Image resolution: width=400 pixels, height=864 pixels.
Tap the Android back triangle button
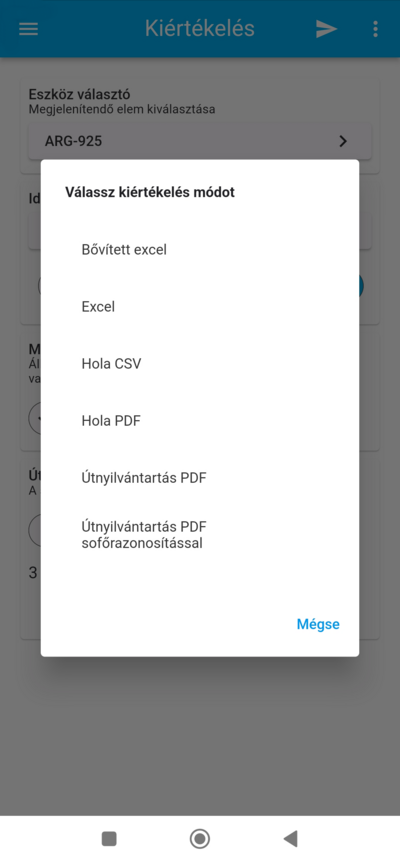(x=290, y=839)
